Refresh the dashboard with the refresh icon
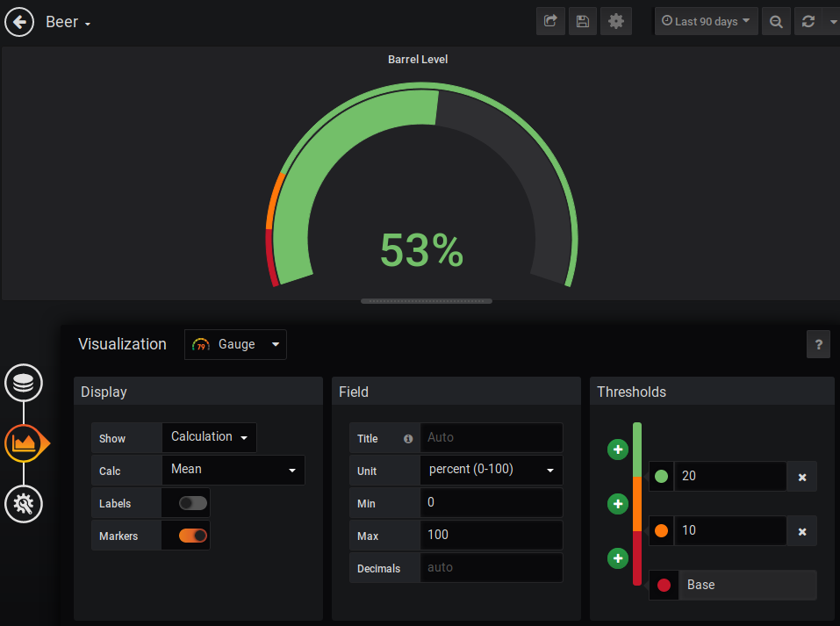 809,21
